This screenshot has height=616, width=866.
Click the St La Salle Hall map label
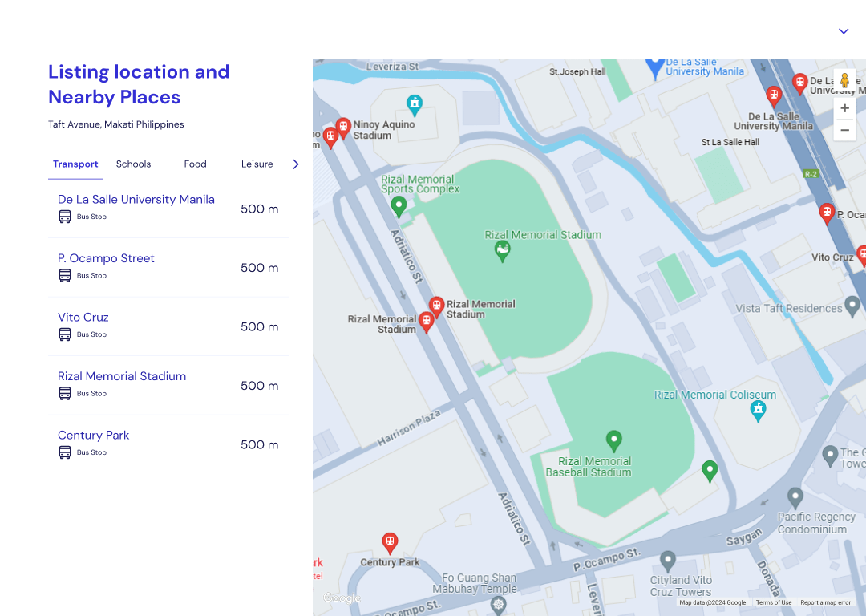(730, 142)
